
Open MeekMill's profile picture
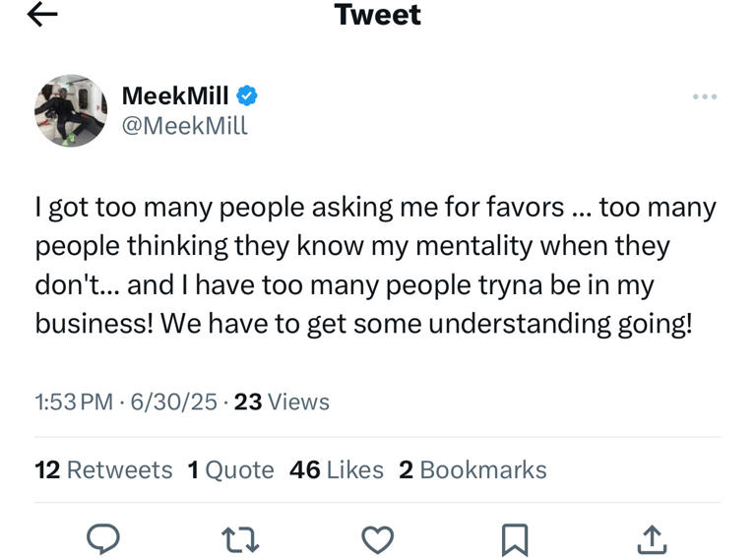pyautogui.click(x=71, y=110)
